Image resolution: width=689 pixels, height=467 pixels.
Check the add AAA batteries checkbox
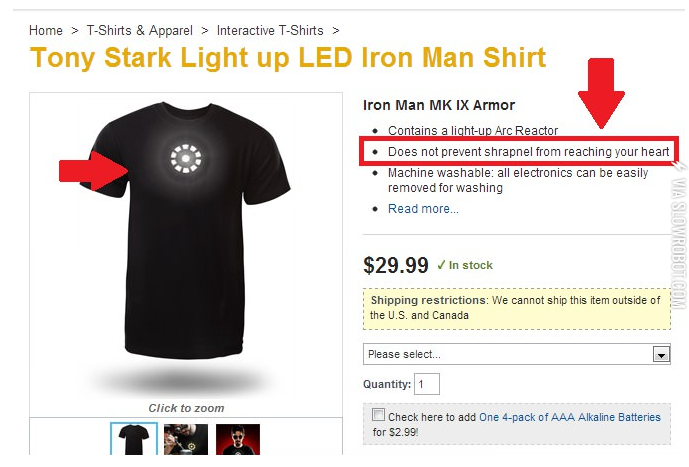[x=378, y=415]
